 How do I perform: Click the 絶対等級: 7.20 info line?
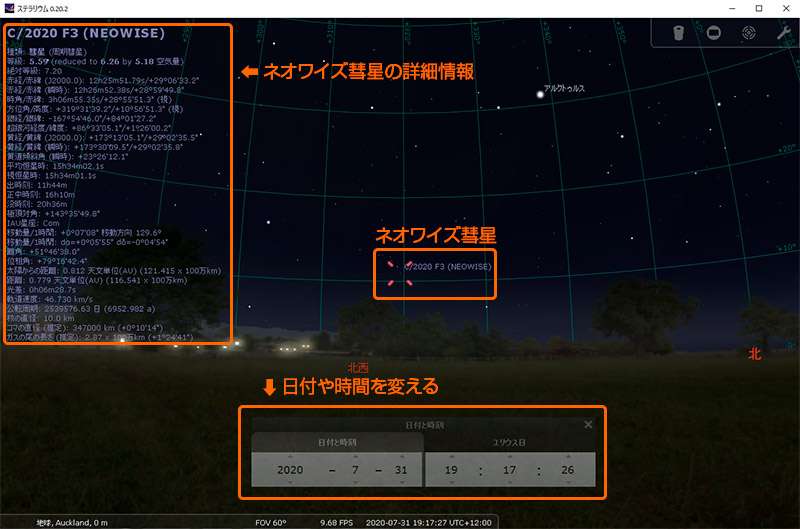(x=34, y=71)
